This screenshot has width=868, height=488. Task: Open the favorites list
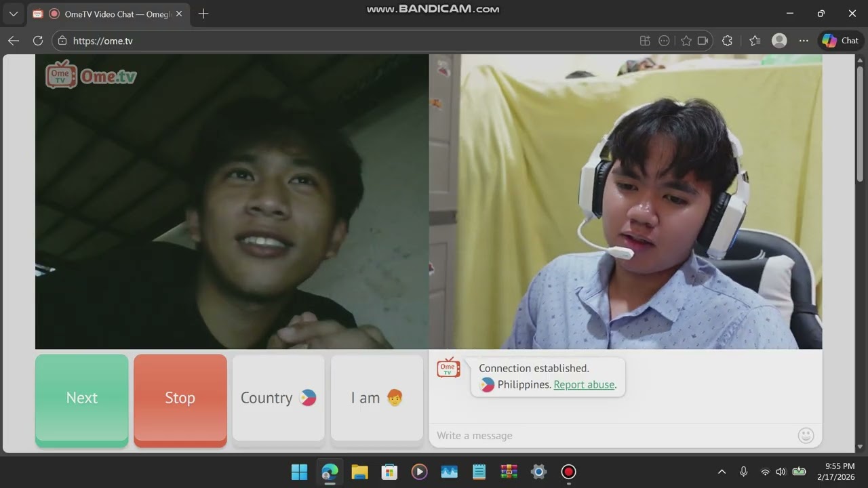pyautogui.click(x=755, y=41)
